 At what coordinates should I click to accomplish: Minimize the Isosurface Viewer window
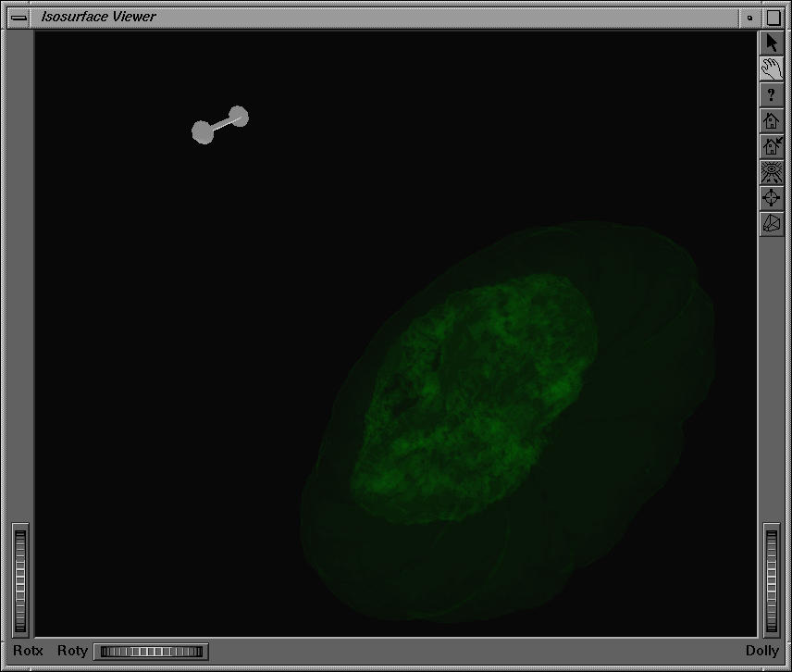pyautogui.click(x=750, y=18)
